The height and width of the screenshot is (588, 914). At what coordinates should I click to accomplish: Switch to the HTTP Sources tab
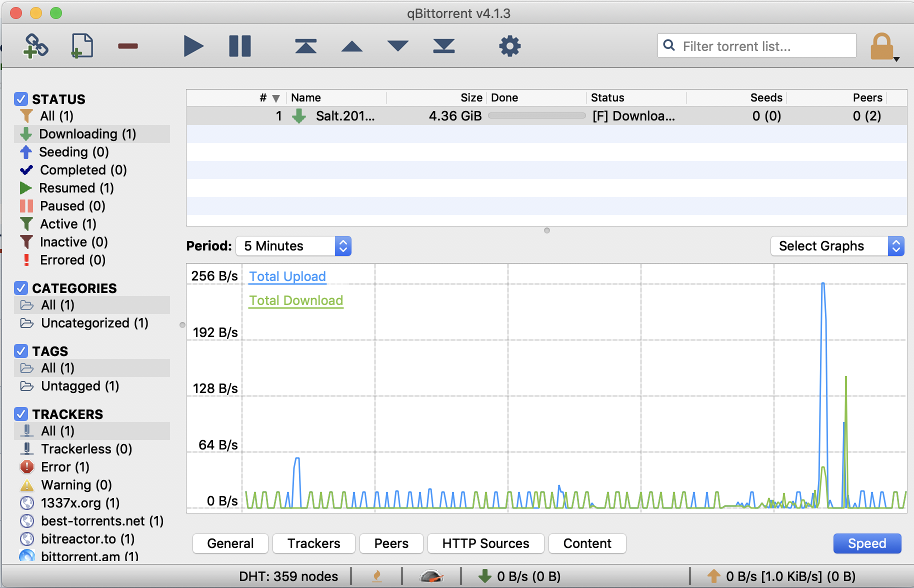click(486, 543)
